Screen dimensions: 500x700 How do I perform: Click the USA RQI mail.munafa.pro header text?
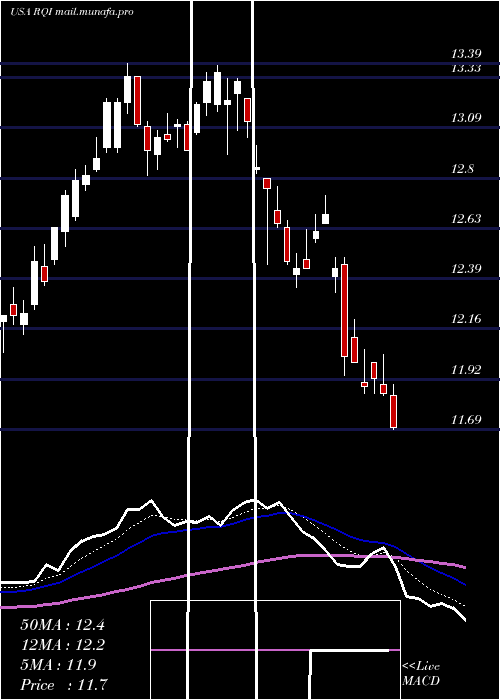72,12
